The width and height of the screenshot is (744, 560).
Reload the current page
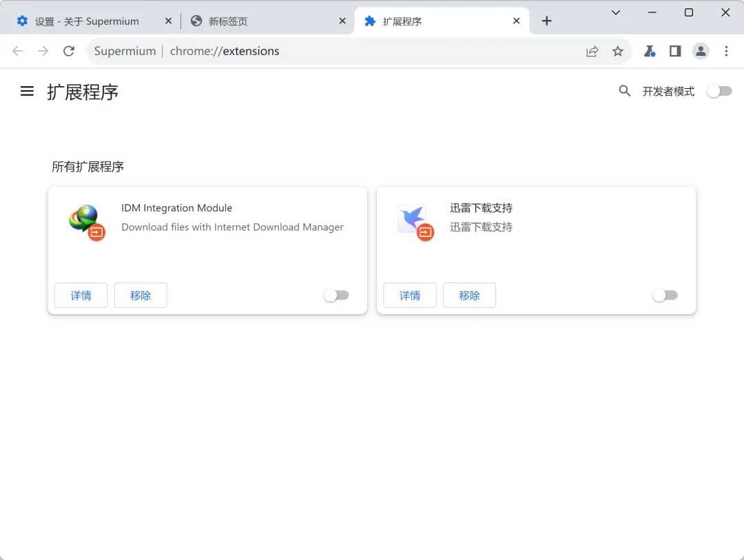tap(68, 51)
